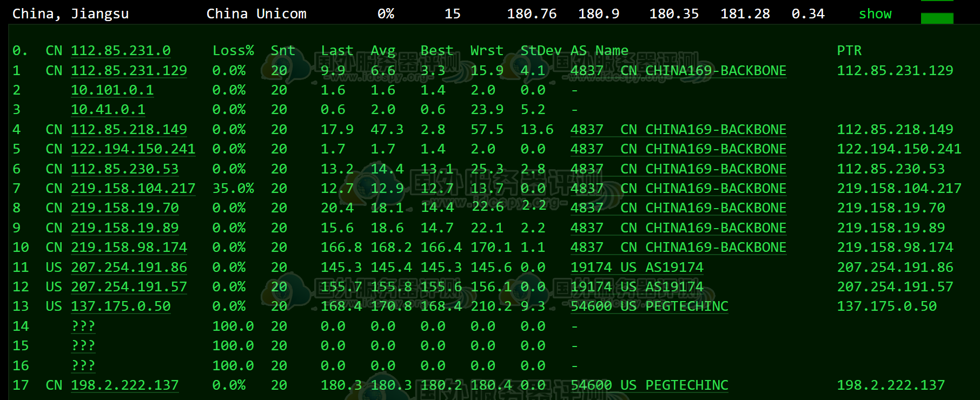Click the ??? link in hop 16
The width and height of the screenshot is (980, 400).
(83, 366)
